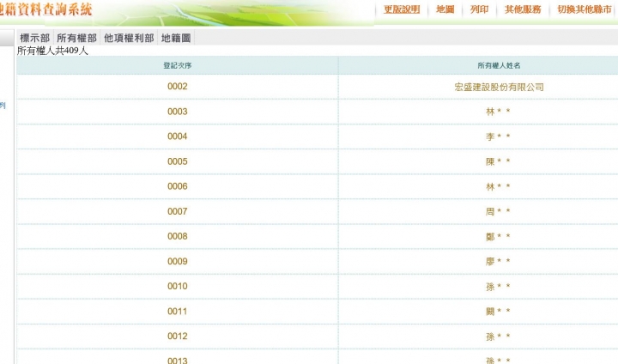Click the 地籍資料查詢系統 site title
This screenshot has width=618, height=364.
(x=46, y=9)
